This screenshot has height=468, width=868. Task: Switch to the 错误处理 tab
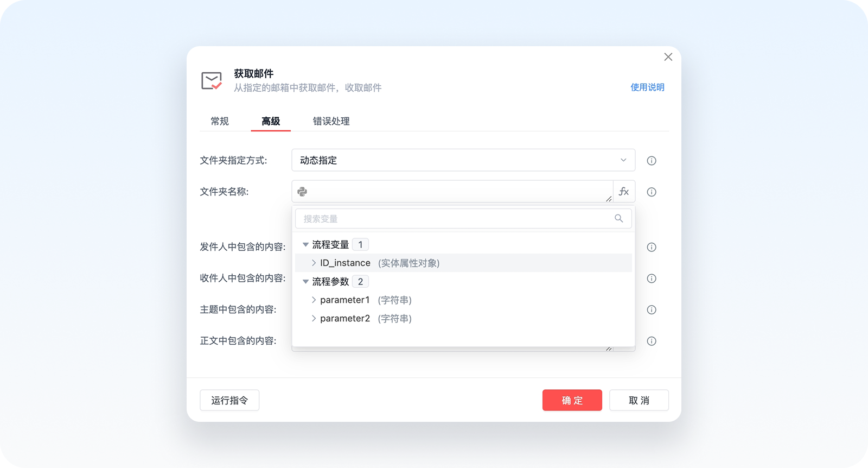point(331,121)
